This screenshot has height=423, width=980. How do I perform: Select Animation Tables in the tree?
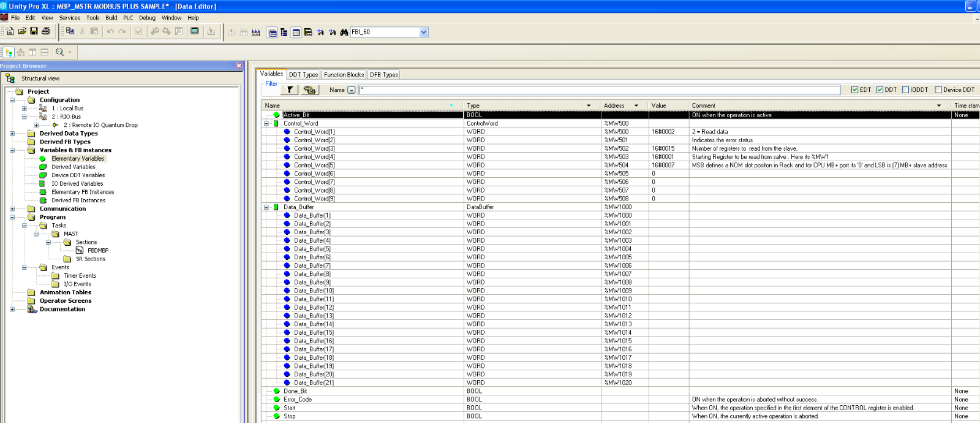point(66,292)
